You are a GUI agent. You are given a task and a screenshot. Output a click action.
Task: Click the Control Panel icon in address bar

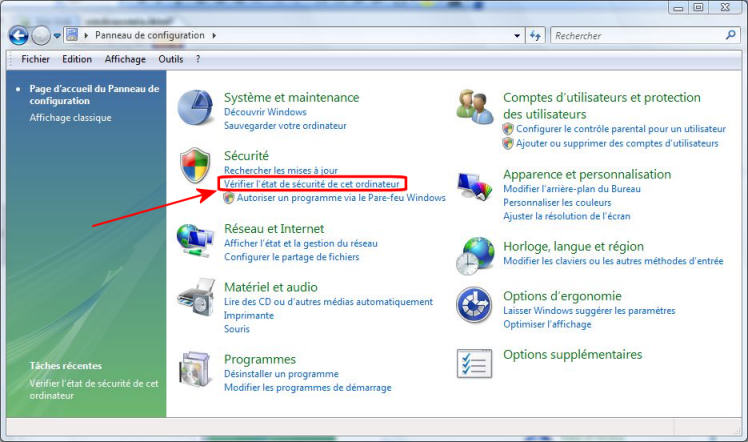coord(72,35)
